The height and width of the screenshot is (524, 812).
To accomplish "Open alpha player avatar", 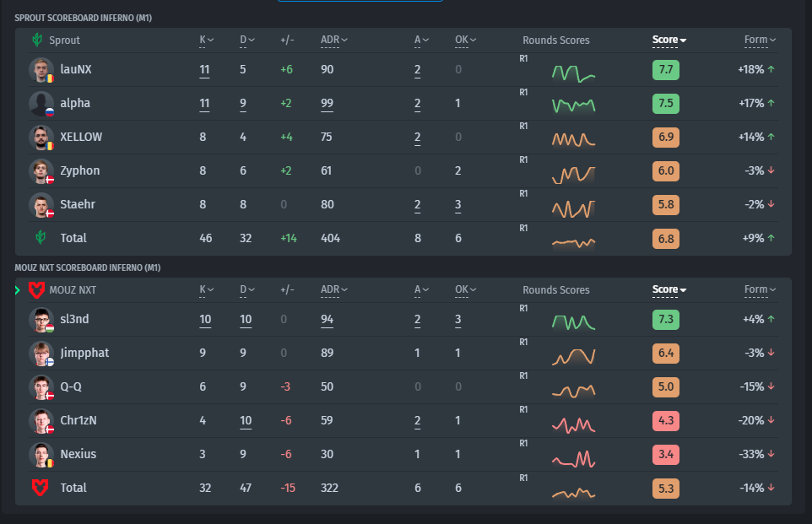I will tap(41, 104).
